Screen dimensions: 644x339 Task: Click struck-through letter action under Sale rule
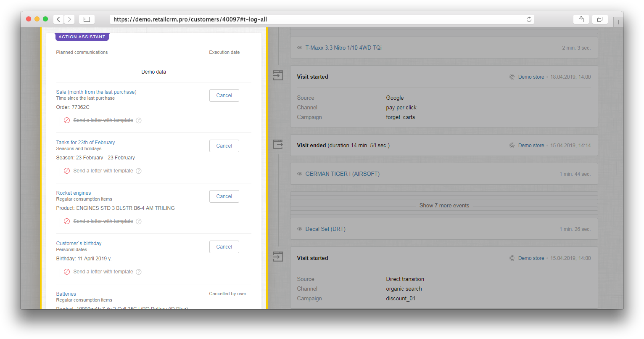103,120
